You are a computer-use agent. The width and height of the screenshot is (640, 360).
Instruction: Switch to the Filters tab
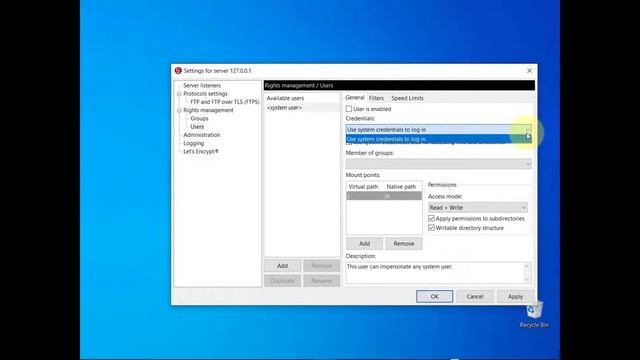coord(376,98)
